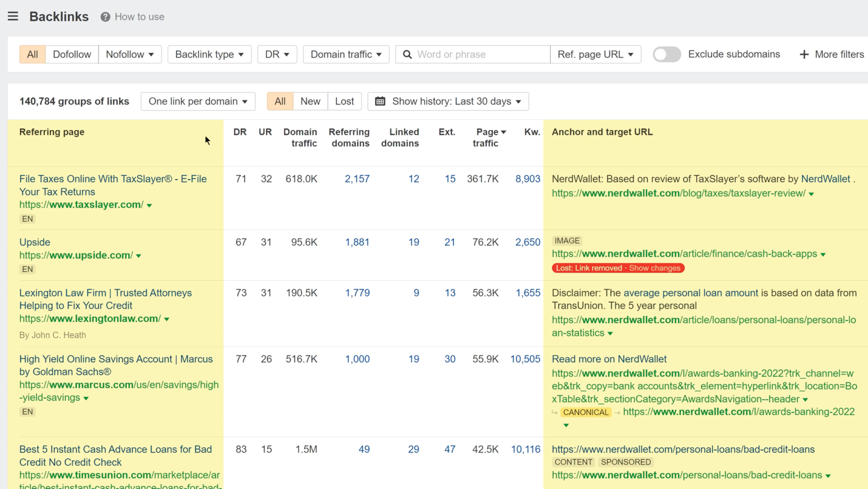Viewport: 868px width, 489px height.
Task: Open One link per domain dropdown
Action: [198, 101]
